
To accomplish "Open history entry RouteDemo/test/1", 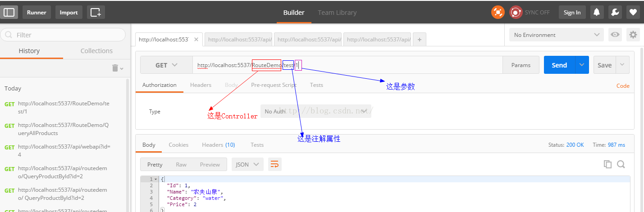I will [x=63, y=108].
